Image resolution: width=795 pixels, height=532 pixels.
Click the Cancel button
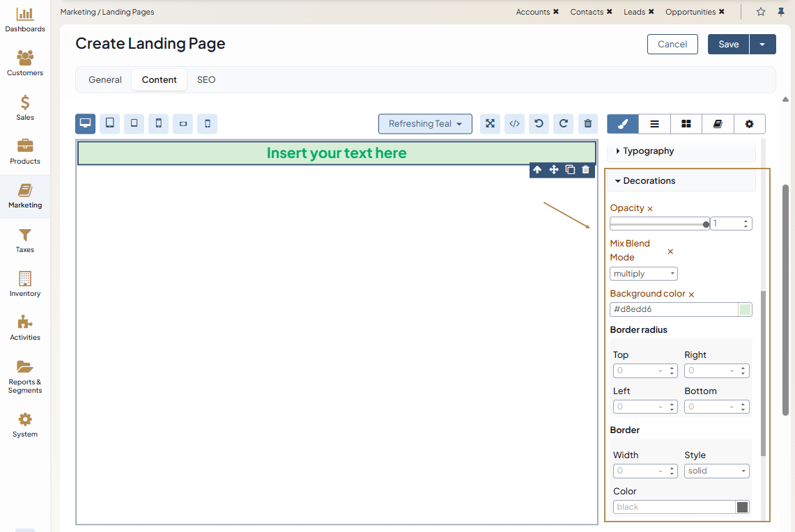tap(672, 44)
